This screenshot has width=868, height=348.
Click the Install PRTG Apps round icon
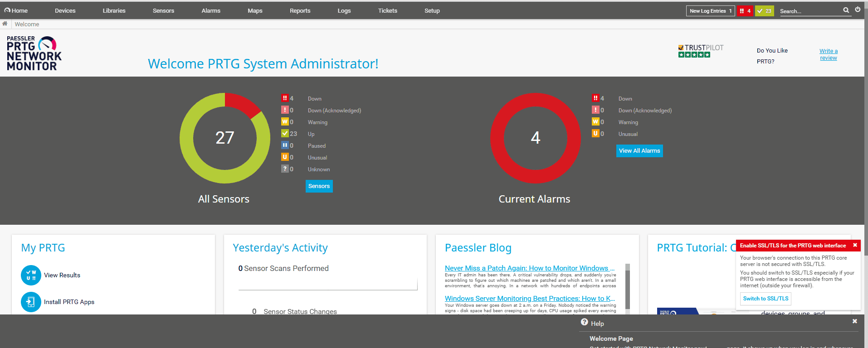(31, 302)
